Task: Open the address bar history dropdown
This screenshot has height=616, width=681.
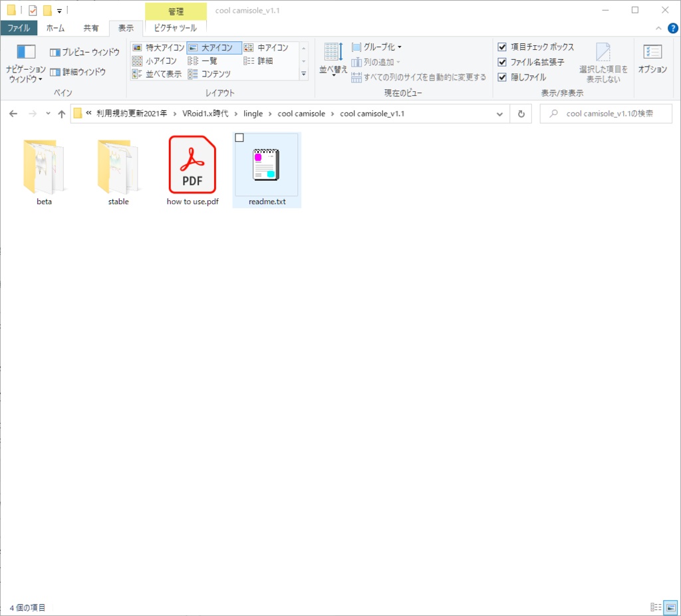Action: click(499, 114)
